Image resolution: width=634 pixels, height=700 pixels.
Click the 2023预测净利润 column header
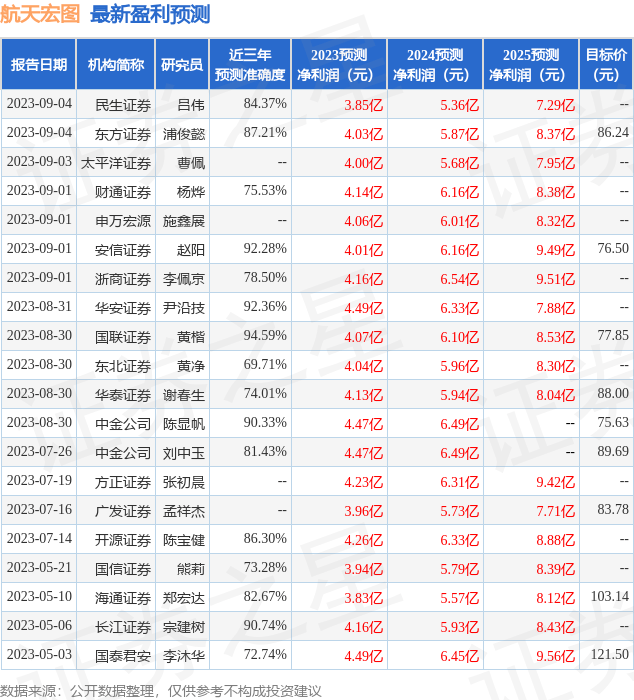coord(339,64)
